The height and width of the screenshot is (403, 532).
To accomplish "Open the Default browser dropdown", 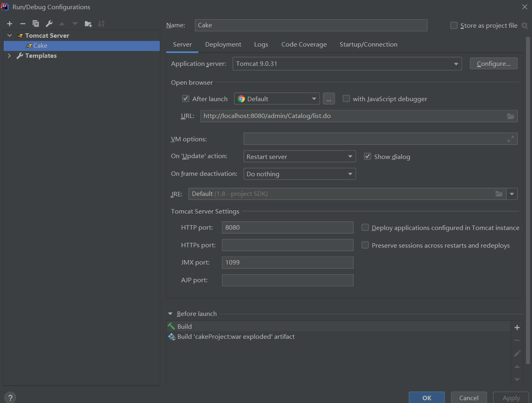I will 277,99.
